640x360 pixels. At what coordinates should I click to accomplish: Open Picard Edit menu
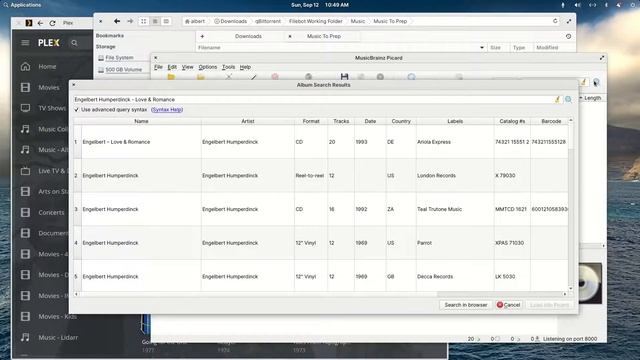[172, 67]
